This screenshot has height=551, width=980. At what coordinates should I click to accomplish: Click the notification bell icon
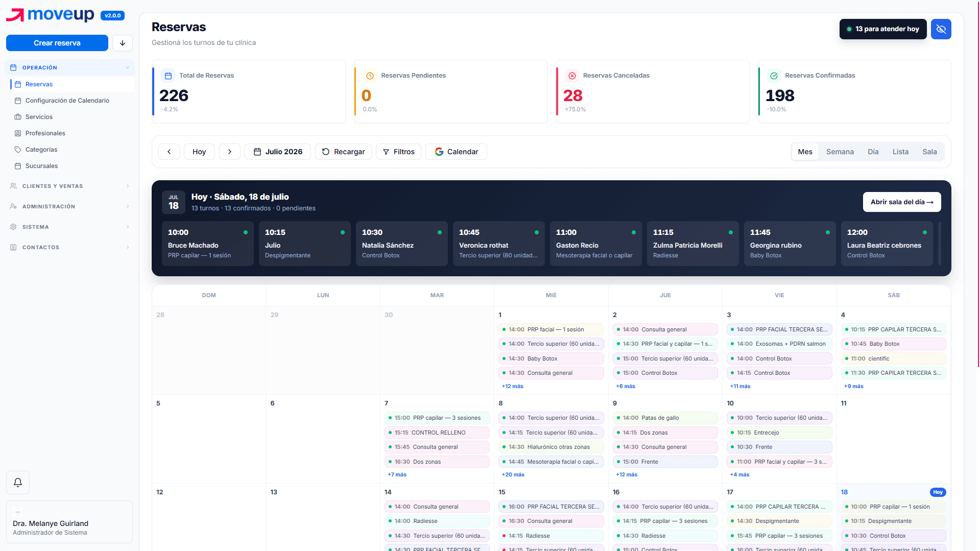pos(18,483)
